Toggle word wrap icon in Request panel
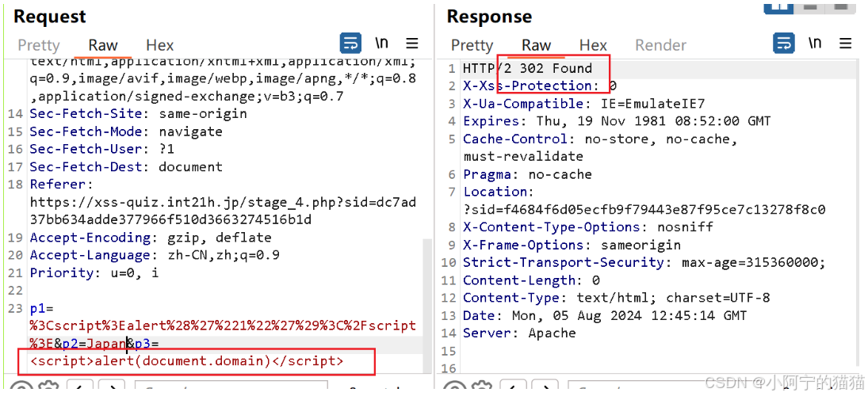868x396 pixels. 350,44
